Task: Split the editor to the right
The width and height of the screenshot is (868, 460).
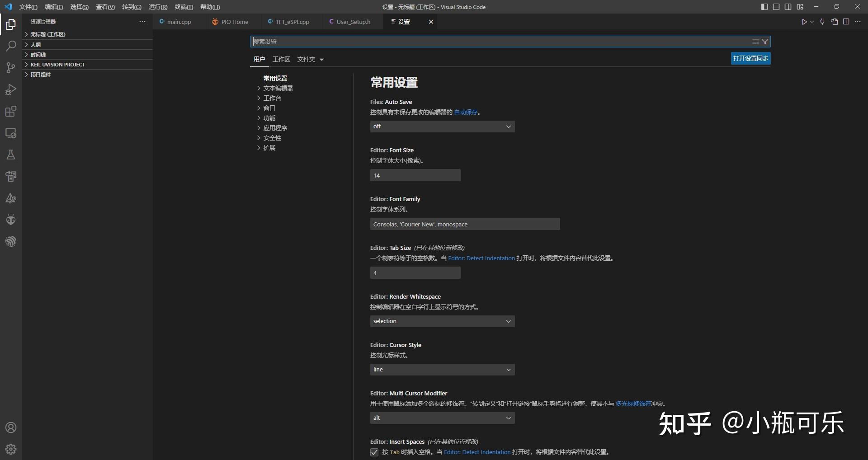Action: 846,22
